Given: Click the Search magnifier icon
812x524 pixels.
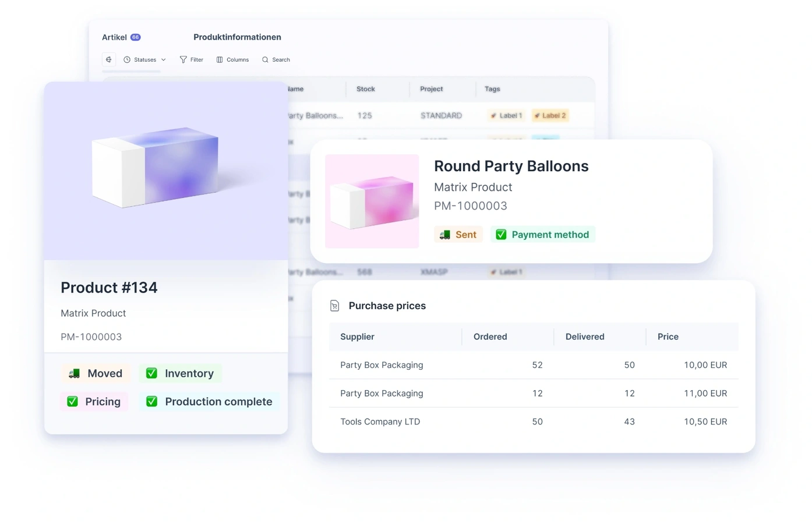Looking at the screenshot, I should (x=265, y=59).
